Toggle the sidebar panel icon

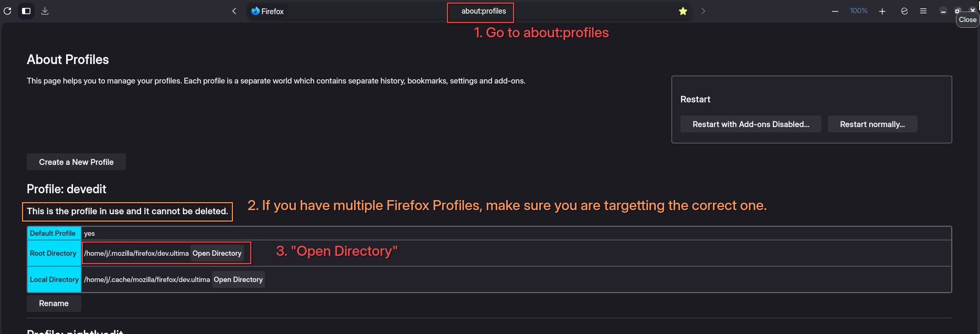(26, 11)
